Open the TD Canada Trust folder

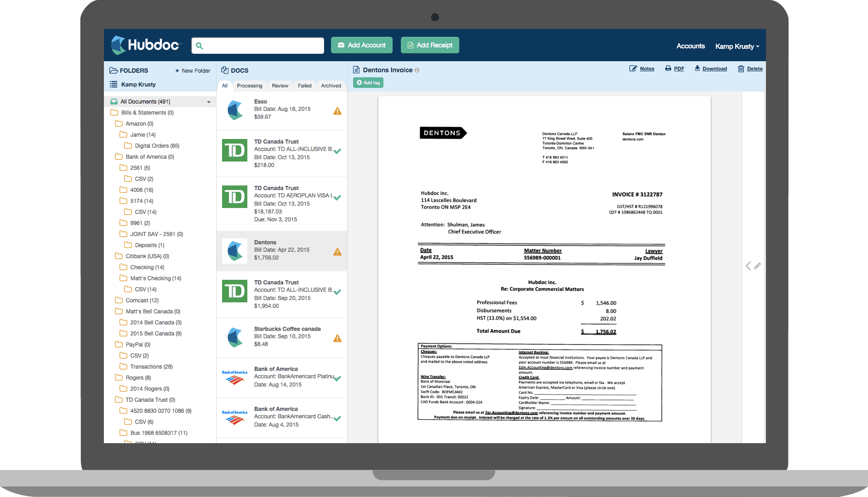pos(145,400)
